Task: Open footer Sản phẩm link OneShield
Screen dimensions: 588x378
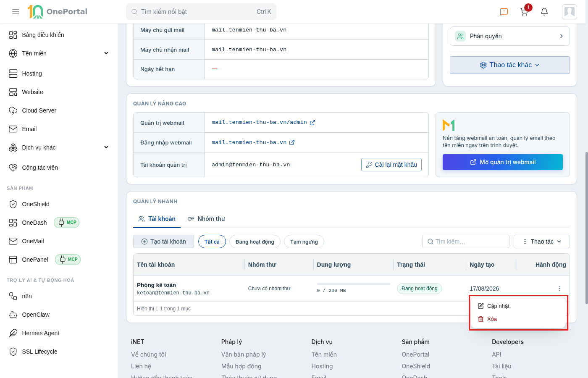Action: tap(416, 366)
